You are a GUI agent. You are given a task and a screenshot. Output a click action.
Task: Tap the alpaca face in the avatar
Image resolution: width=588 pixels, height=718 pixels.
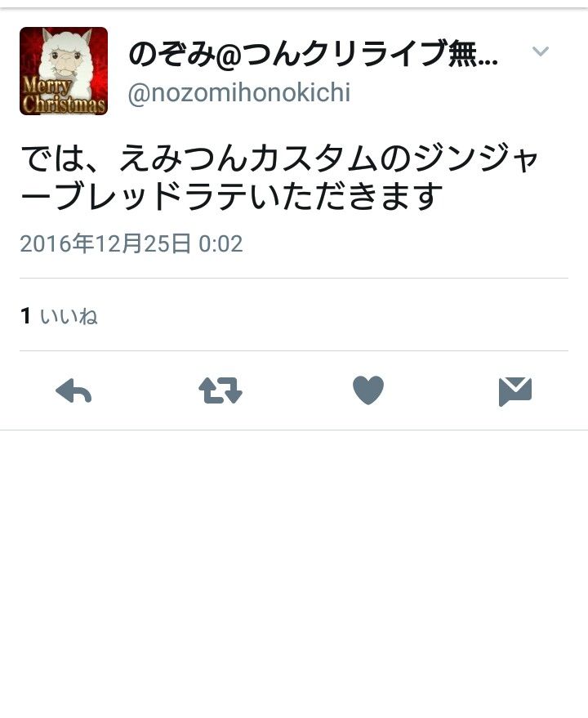point(66,57)
